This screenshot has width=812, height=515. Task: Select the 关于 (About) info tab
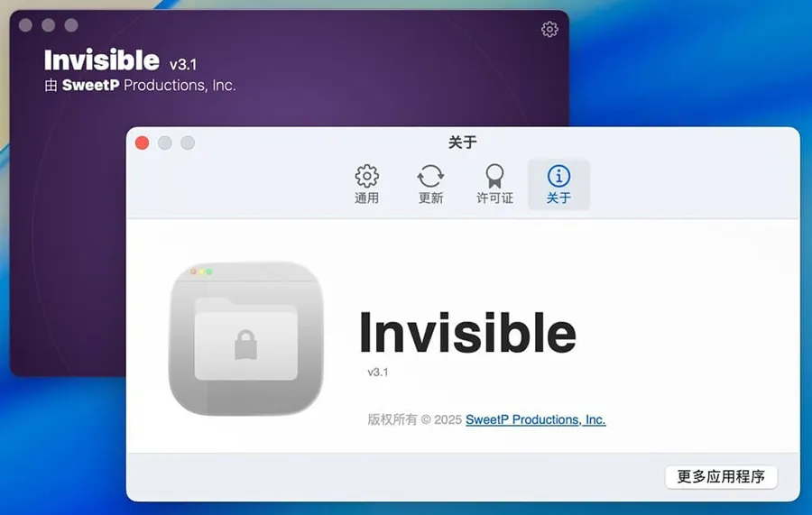coord(558,184)
